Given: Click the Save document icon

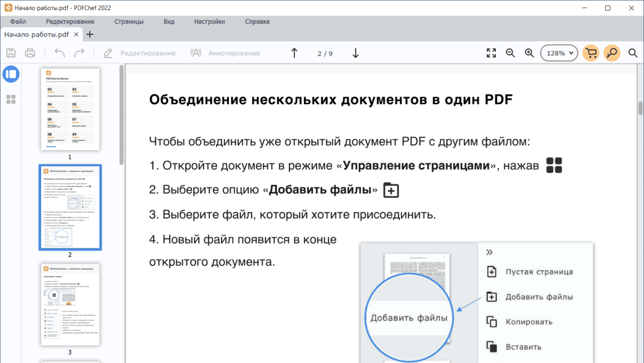Looking at the screenshot, I should tap(11, 53).
